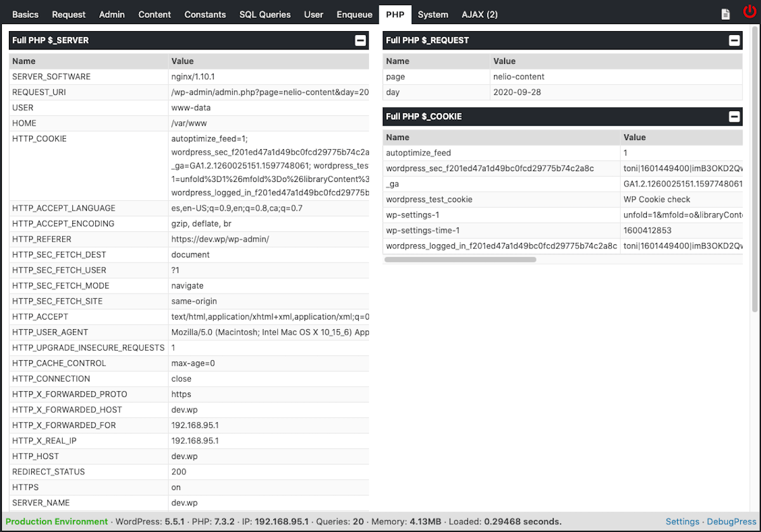The image size is (761, 532).
Task: Reselect the active PHP tab
Action: 395,14
